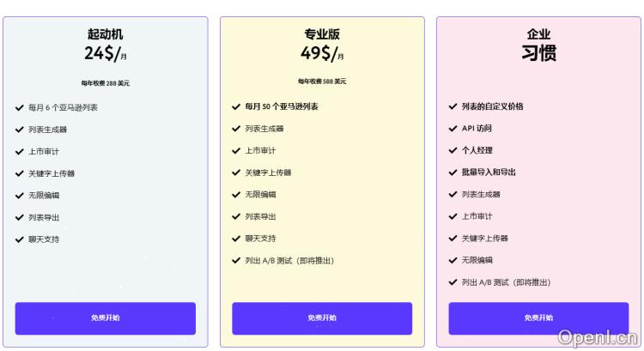Select the 起动机 plan title

[x=106, y=34]
